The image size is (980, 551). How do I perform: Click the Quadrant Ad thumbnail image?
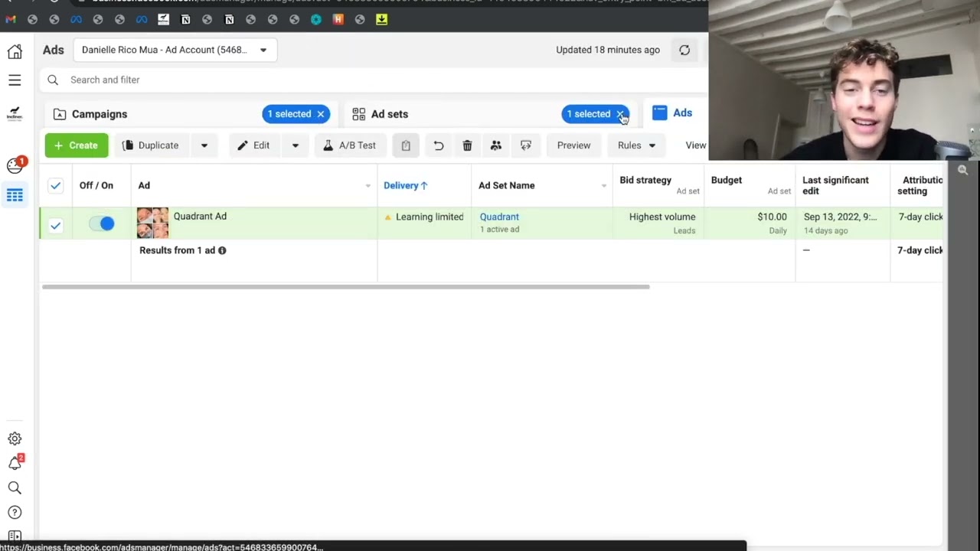(x=152, y=223)
